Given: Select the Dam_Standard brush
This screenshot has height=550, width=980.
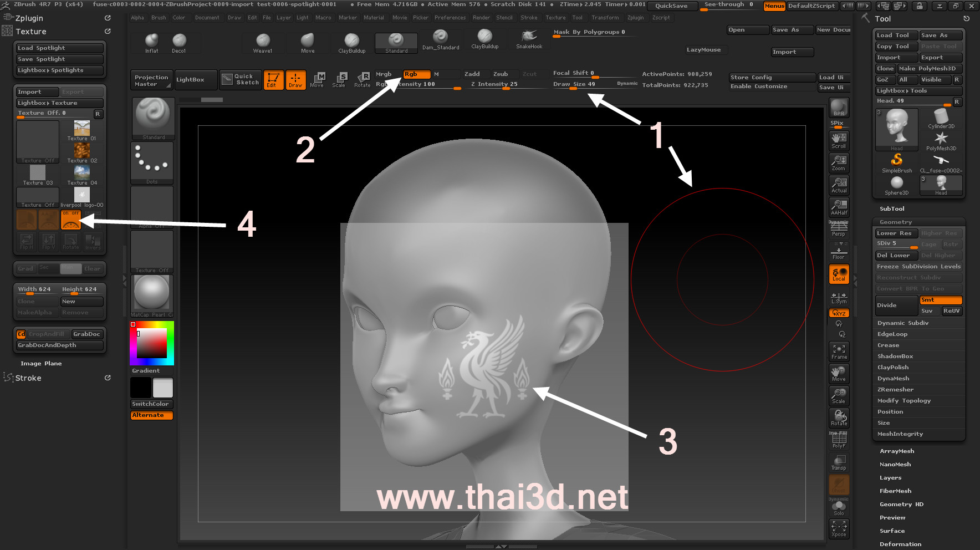Looking at the screenshot, I should [x=440, y=40].
